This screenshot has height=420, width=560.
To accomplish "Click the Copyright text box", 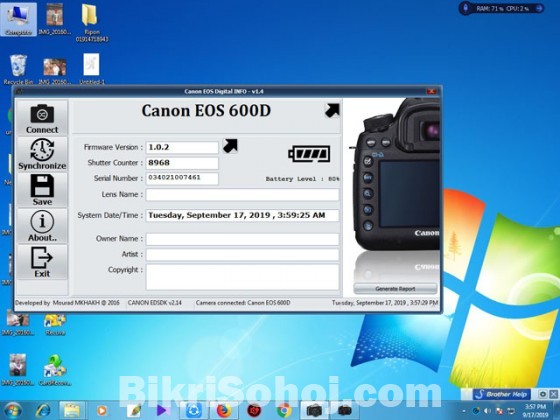I will point(242,277).
